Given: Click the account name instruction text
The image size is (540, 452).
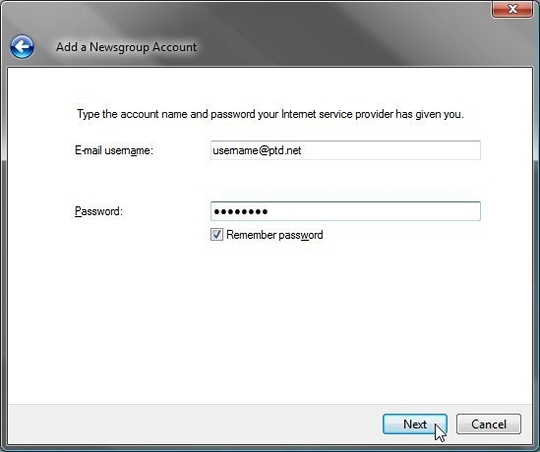Looking at the screenshot, I should pos(270,114).
